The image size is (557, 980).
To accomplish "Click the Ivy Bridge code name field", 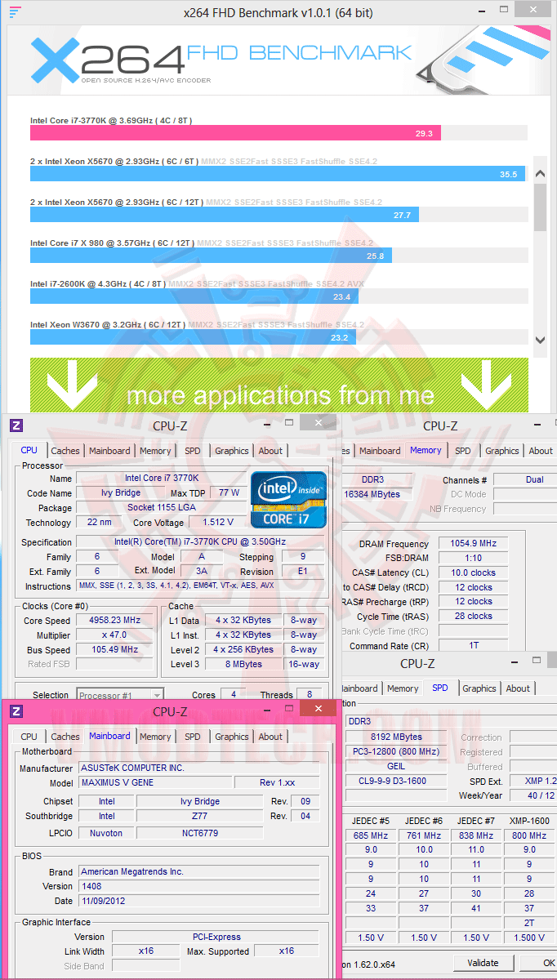I will 120,492.
